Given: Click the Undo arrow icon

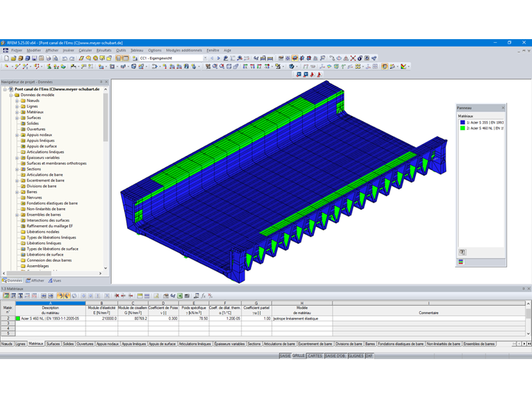Looking at the screenshot, I should click(x=65, y=58).
